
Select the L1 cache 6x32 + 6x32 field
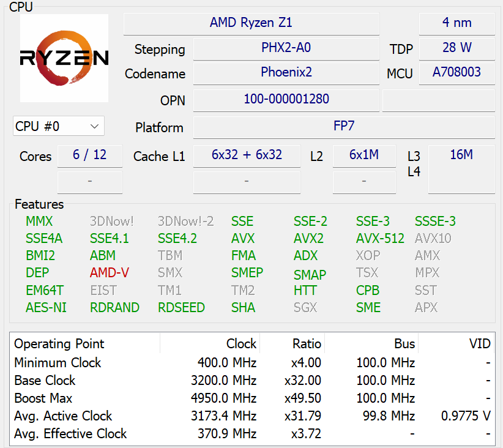(x=247, y=155)
